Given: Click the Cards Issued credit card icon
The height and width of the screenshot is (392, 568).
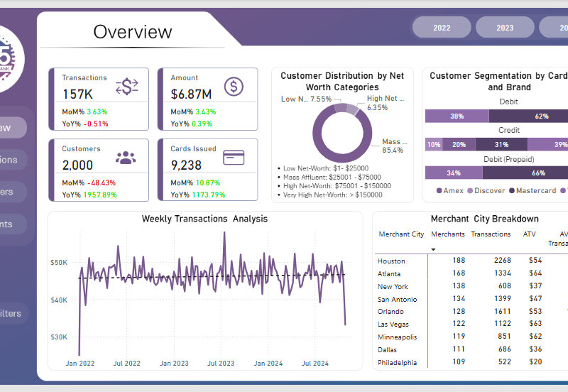Looking at the screenshot, I should [234, 157].
